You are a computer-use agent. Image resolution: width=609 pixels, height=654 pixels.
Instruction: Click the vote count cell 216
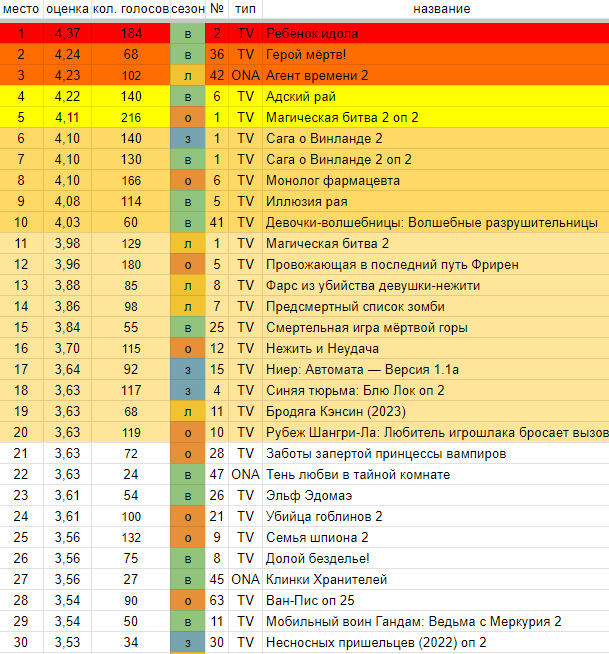click(131, 117)
